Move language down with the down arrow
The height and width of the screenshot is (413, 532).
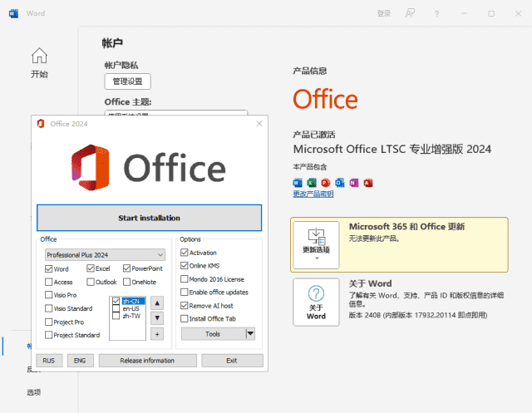coord(157,318)
